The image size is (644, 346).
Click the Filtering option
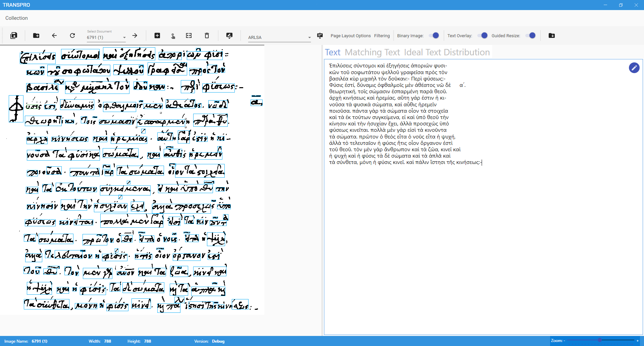click(x=382, y=36)
